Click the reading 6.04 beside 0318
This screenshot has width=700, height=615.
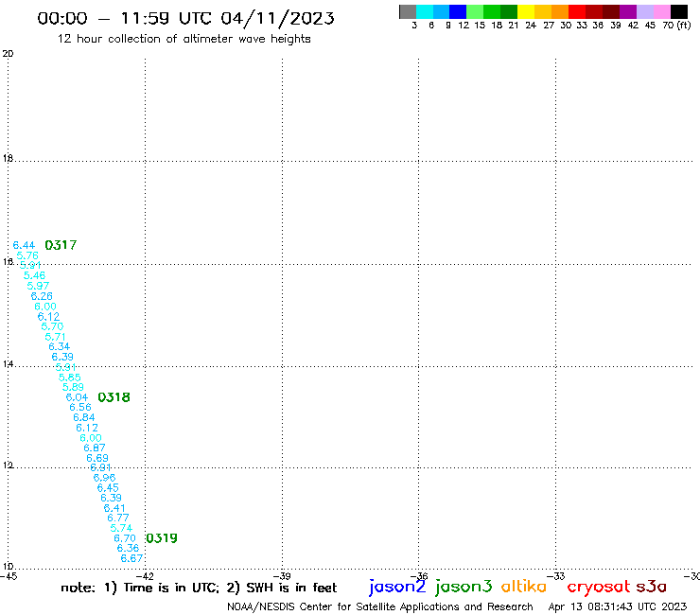(77, 397)
